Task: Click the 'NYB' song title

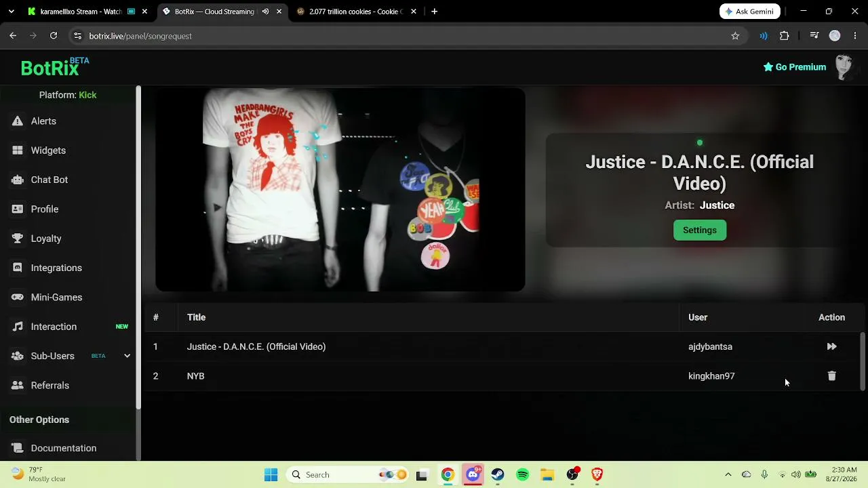Action: pyautogui.click(x=195, y=376)
